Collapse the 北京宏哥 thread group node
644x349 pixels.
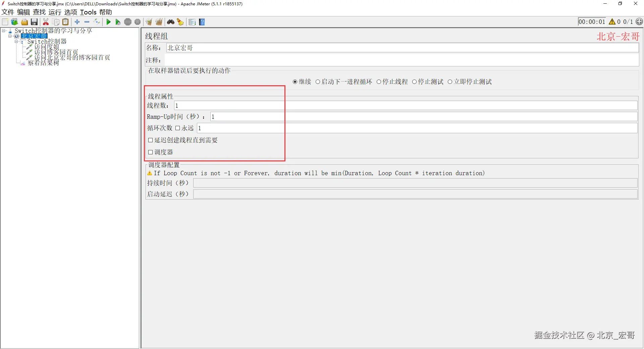pos(10,36)
